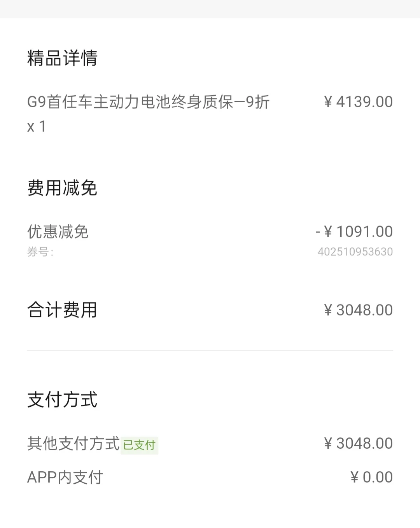Select the 其他支付方式 payment row label
Viewport: 420px width, 528px height.
tap(73, 443)
